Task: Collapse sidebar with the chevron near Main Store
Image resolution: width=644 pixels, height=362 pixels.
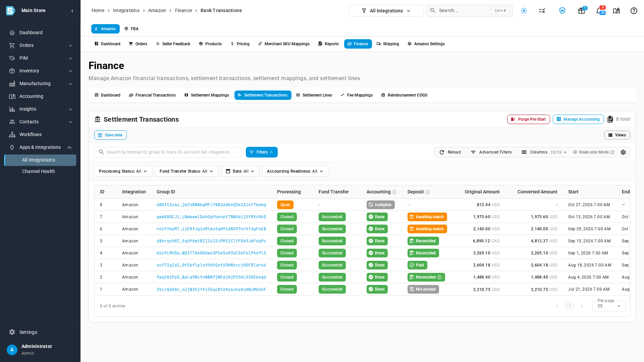Action: (x=72, y=11)
